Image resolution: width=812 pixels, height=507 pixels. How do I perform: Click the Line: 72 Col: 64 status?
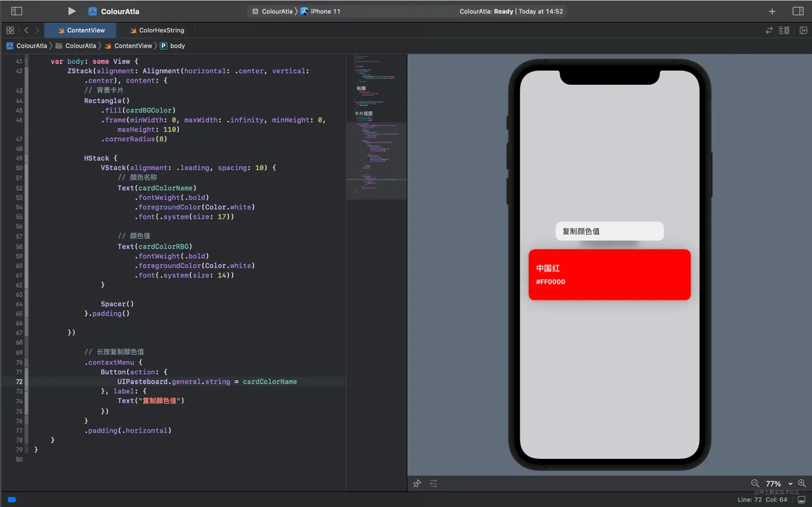[x=762, y=499]
